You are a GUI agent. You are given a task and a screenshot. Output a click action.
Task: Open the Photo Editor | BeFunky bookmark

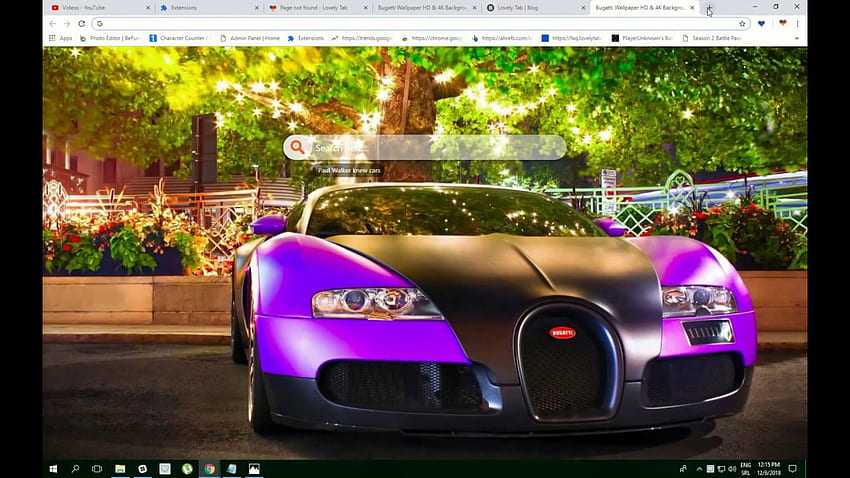click(x=110, y=38)
